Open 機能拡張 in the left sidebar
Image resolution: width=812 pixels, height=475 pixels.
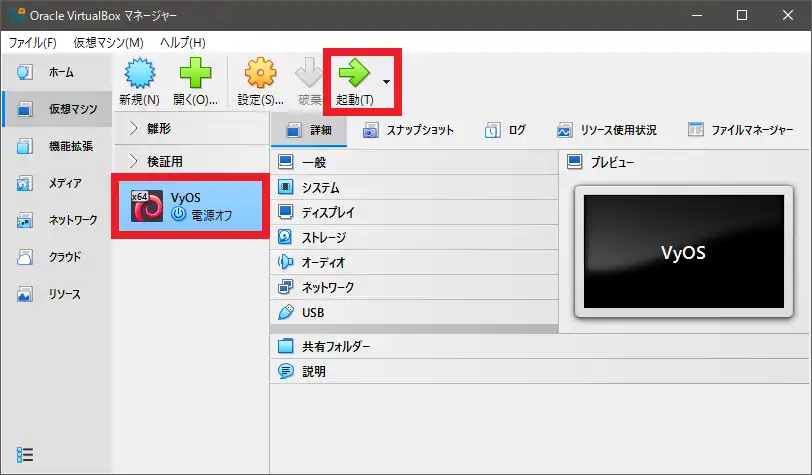(57, 146)
